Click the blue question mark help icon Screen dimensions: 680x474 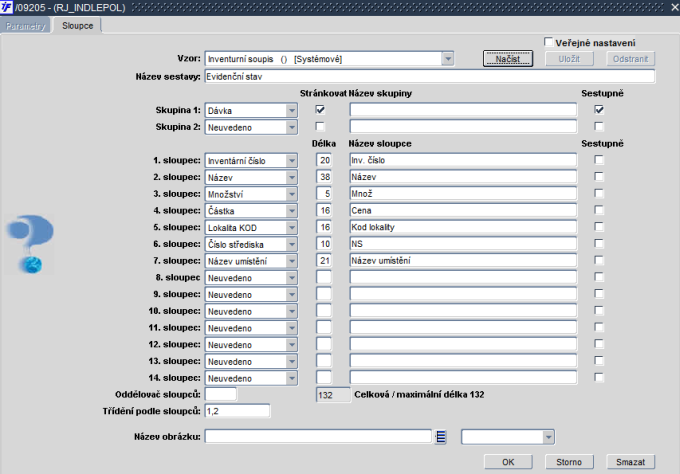pyautogui.click(x=30, y=244)
